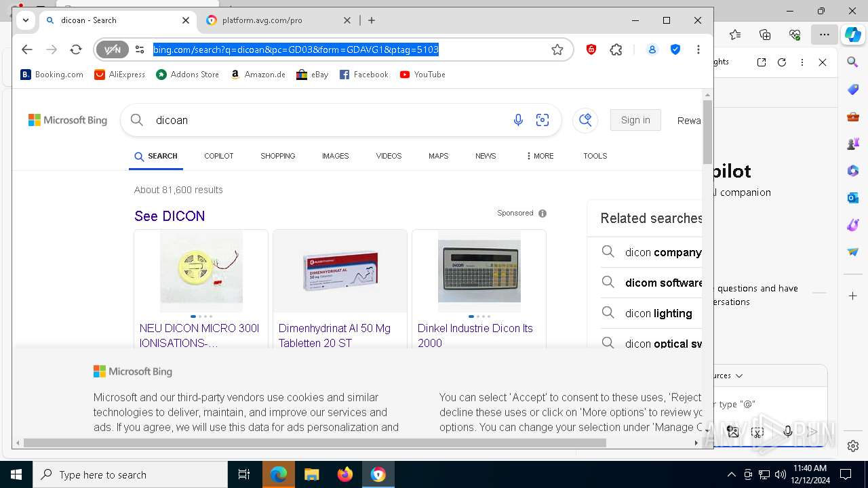This screenshot has width=868, height=488.
Task: Click the VPN badge in the address bar
Action: pos(112,49)
